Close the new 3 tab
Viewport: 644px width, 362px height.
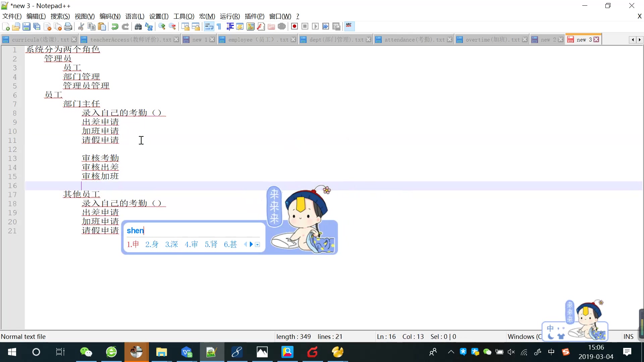596,39
